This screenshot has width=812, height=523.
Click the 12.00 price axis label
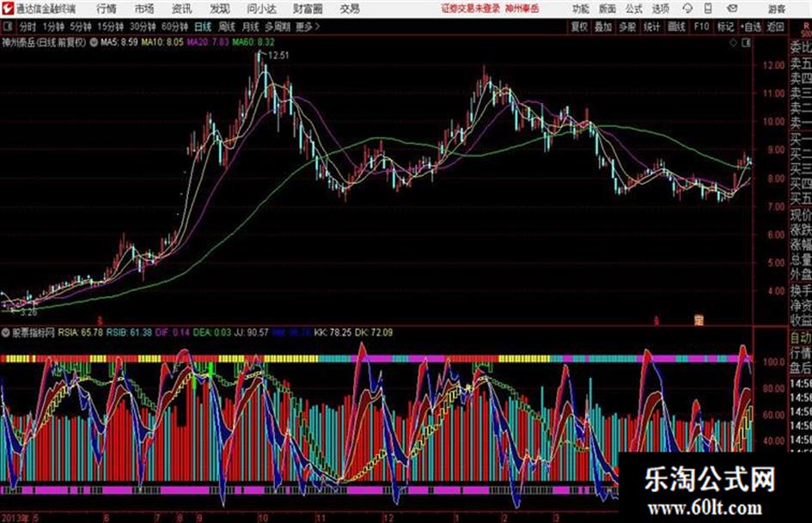point(773,66)
